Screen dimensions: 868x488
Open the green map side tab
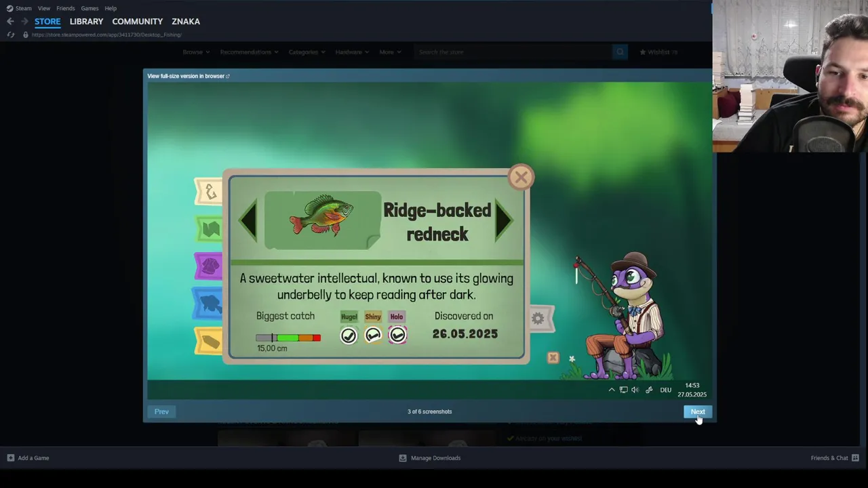[x=210, y=229]
